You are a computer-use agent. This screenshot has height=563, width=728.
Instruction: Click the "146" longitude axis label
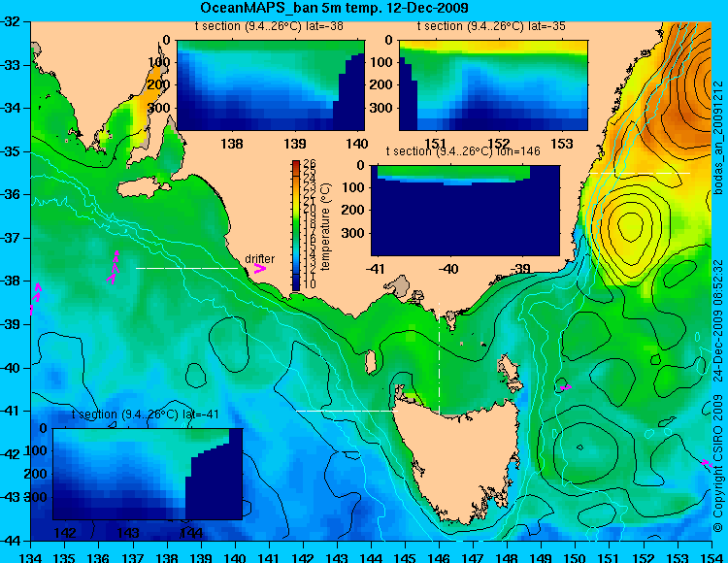pyautogui.click(x=439, y=557)
